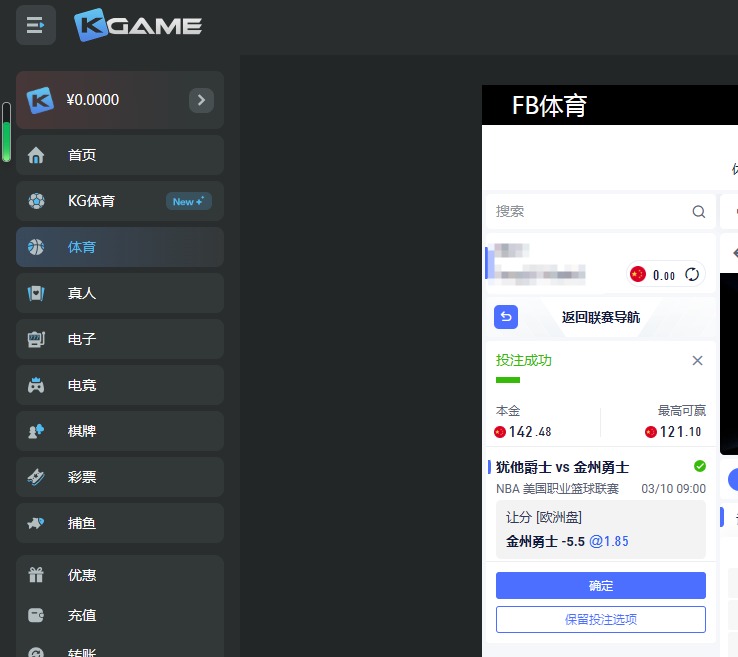Image resolution: width=738 pixels, height=657 pixels.
Task: Click the 投注成功 heading text
Action: (x=524, y=361)
